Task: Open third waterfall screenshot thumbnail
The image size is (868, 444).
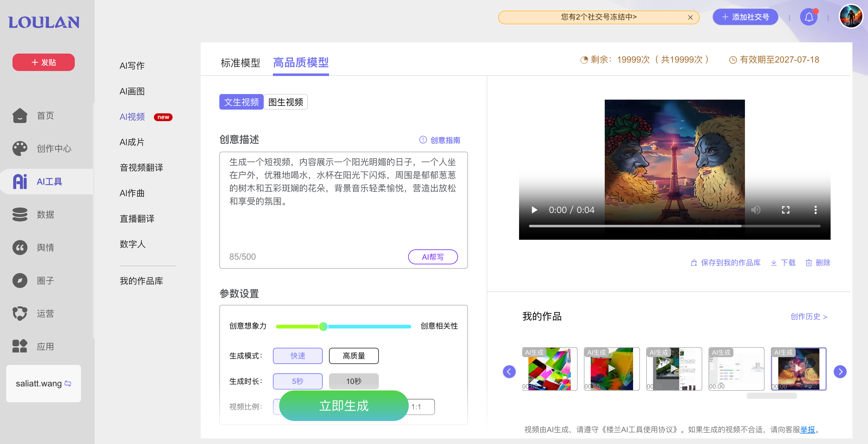Action: point(674,369)
